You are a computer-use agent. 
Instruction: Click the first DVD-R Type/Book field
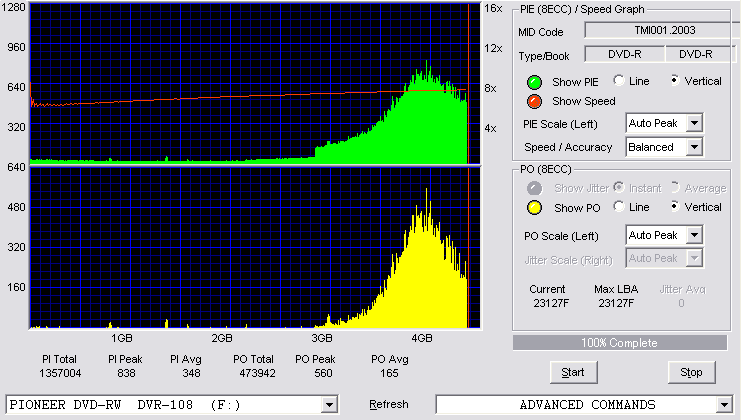[x=625, y=54]
